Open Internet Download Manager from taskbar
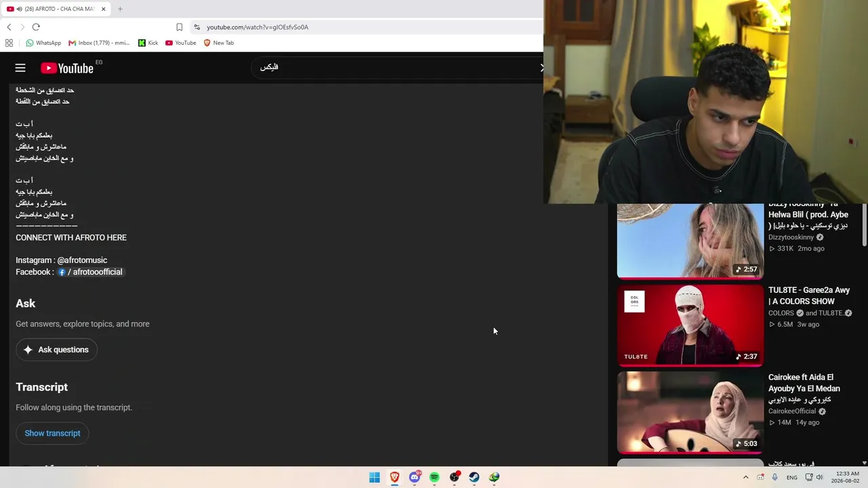Screen dimensions: 868x488 (x=494, y=477)
